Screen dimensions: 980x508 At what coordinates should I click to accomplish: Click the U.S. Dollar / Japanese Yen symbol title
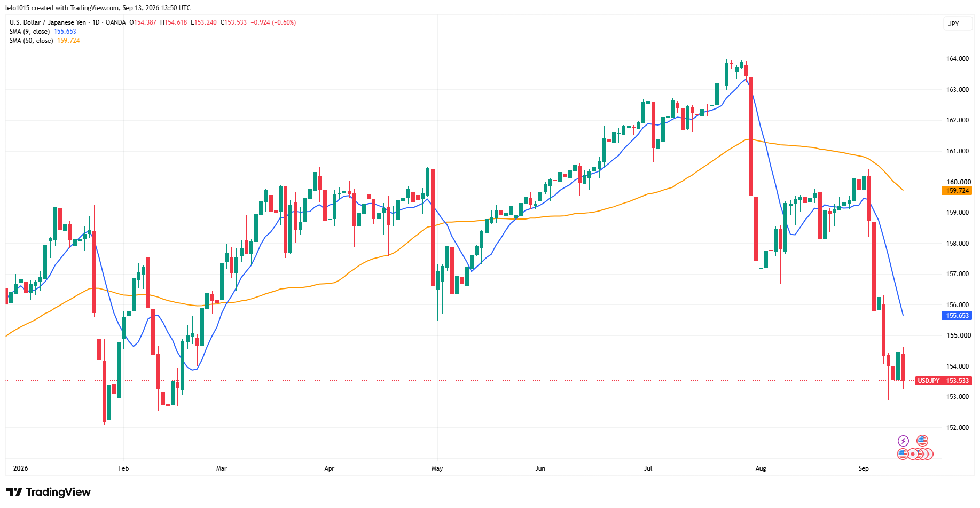[48, 22]
